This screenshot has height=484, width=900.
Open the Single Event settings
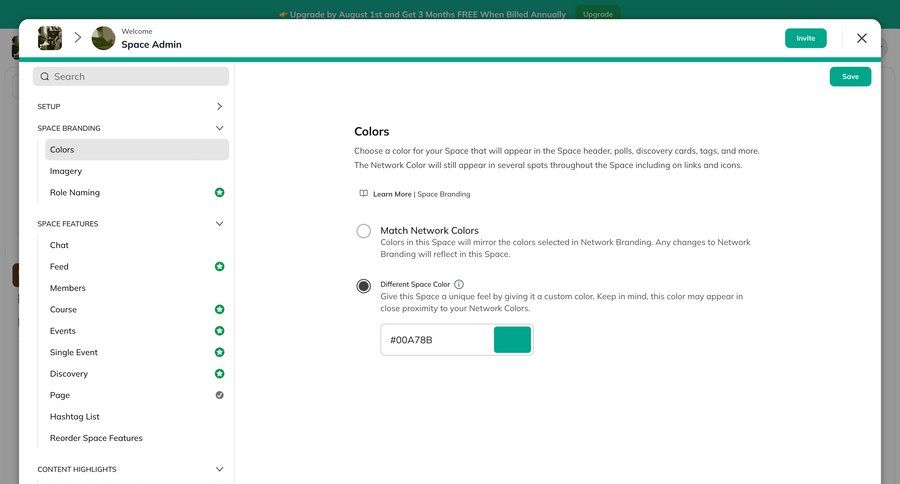pos(73,352)
